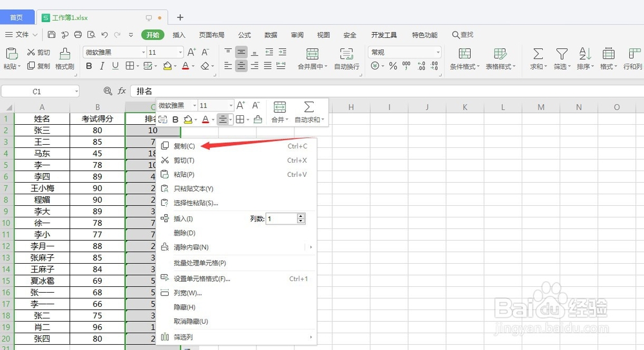
Task: Open Print Preview from quick access bar
Action: click(x=91, y=35)
